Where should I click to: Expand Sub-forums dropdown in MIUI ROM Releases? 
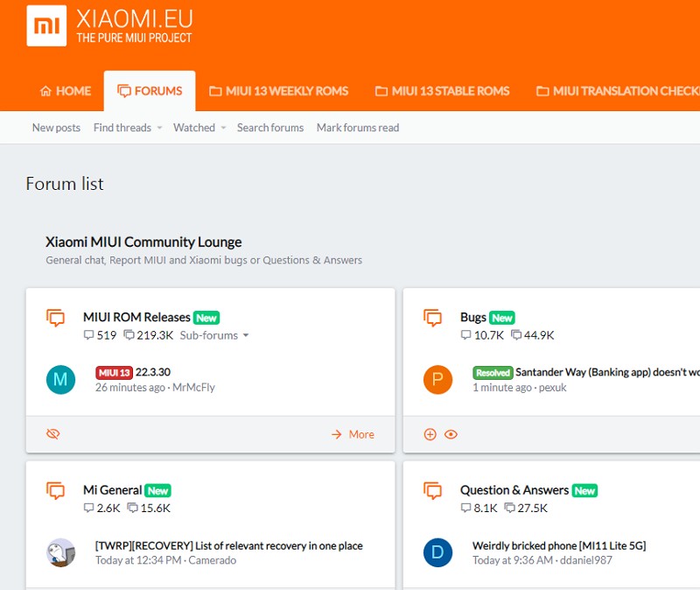(214, 335)
